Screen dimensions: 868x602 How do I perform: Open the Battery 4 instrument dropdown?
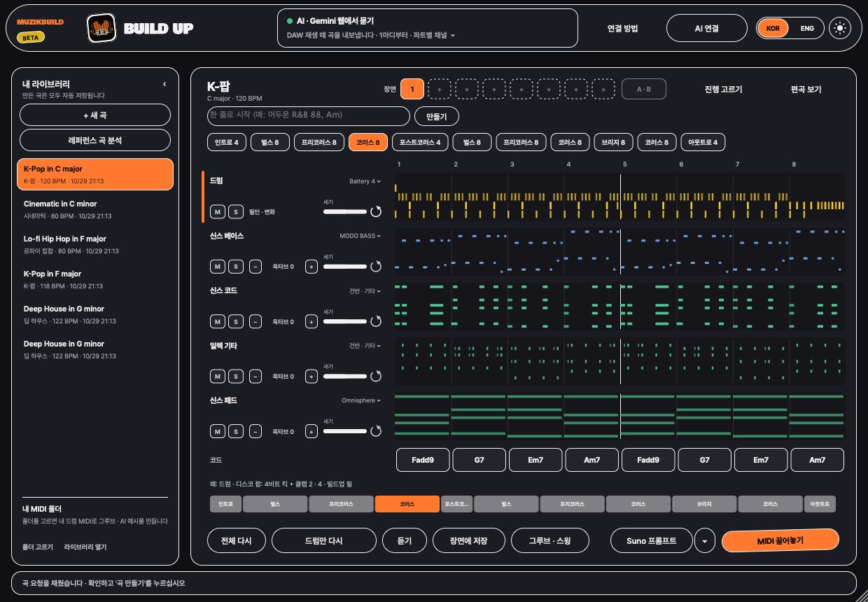click(365, 181)
